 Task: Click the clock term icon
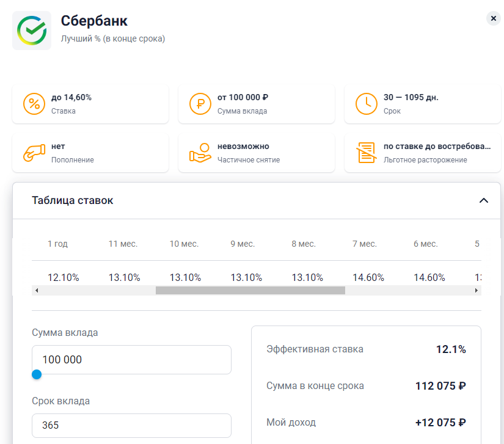click(366, 104)
